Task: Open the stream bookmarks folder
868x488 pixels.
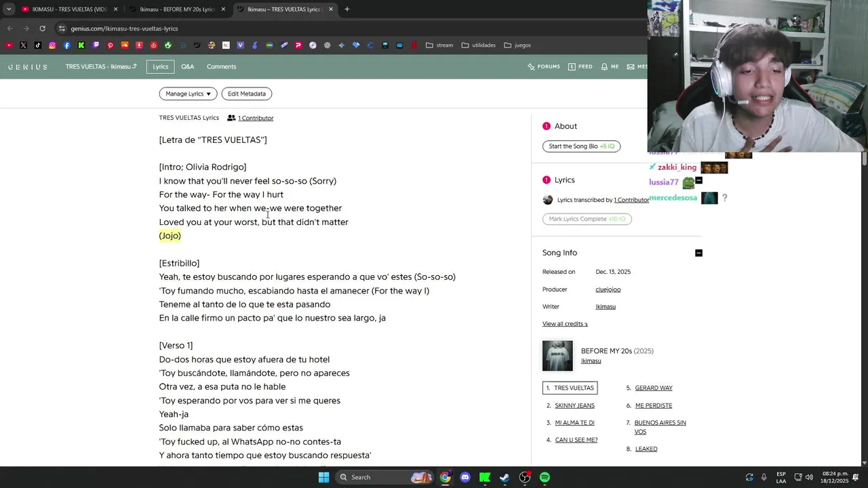Action: point(439,45)
